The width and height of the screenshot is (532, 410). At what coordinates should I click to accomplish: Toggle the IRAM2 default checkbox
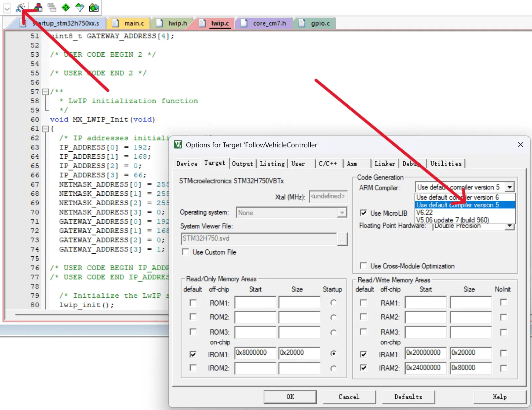(x=363, y=368)
